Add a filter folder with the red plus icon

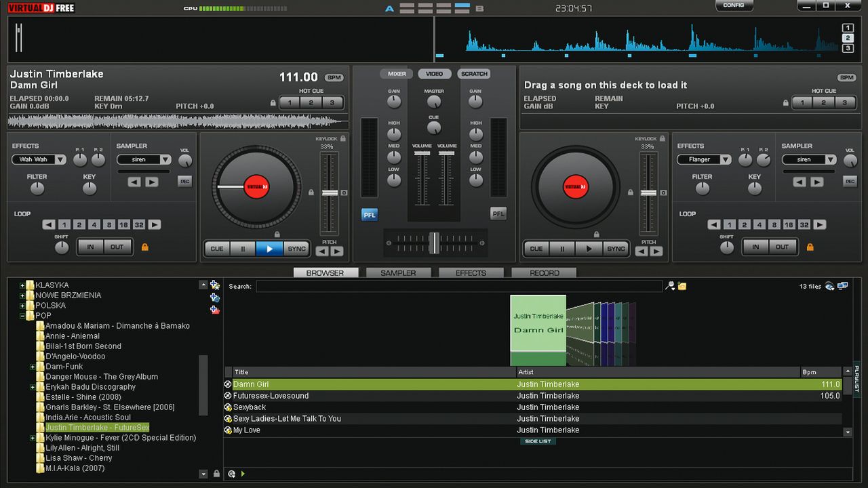[215, 310]
